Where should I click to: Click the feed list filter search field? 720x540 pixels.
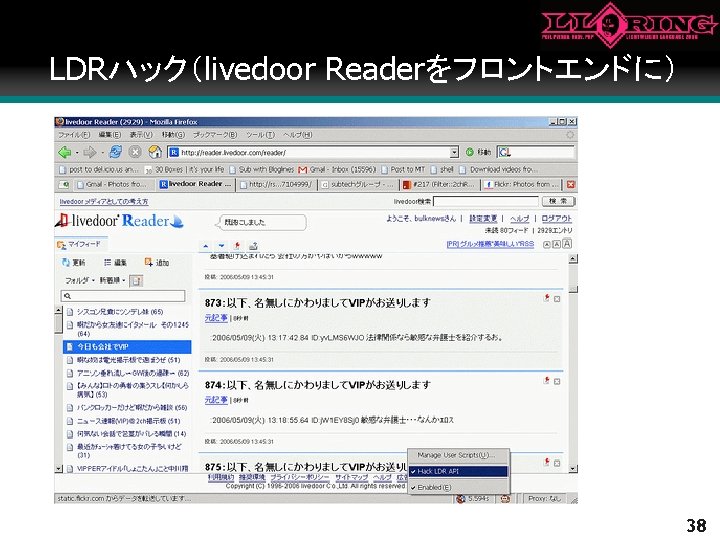tap(123, 296)
